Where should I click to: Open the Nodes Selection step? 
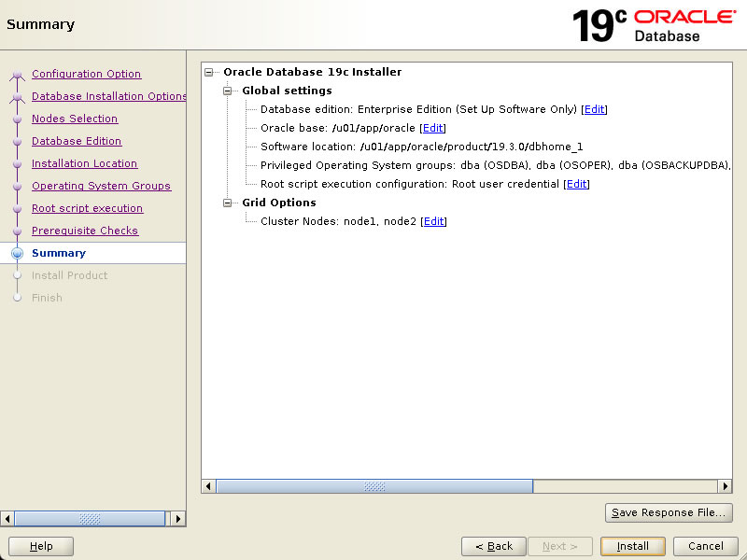(75, 119)
